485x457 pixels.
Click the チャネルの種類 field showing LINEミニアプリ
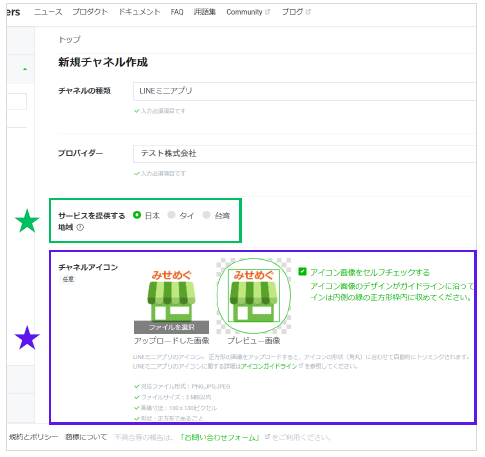click(304, 91)
